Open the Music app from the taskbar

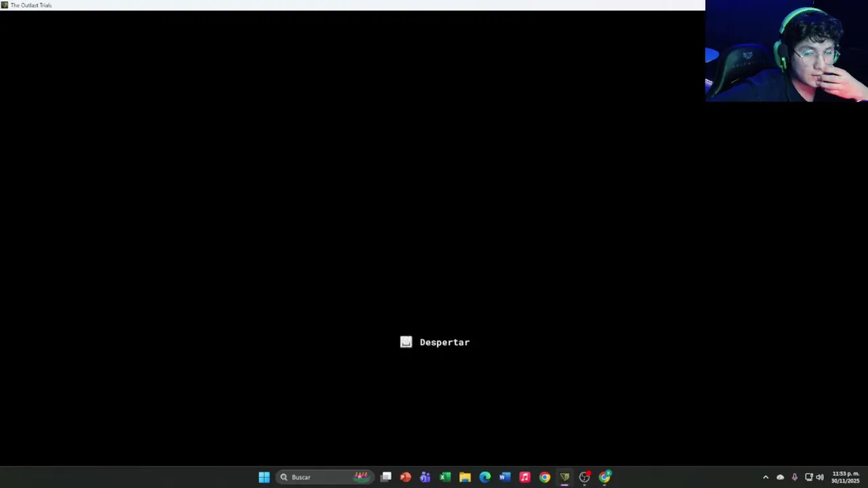(525, 477)
